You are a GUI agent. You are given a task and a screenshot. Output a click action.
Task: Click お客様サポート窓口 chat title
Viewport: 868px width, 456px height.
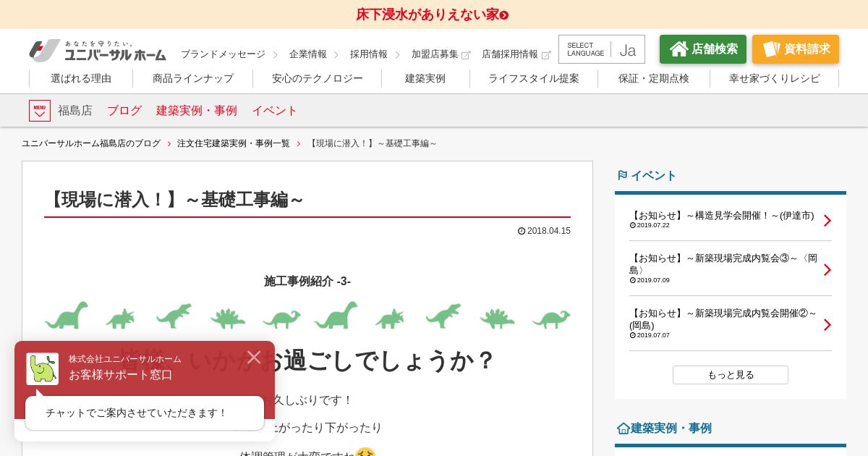[121, 375]
